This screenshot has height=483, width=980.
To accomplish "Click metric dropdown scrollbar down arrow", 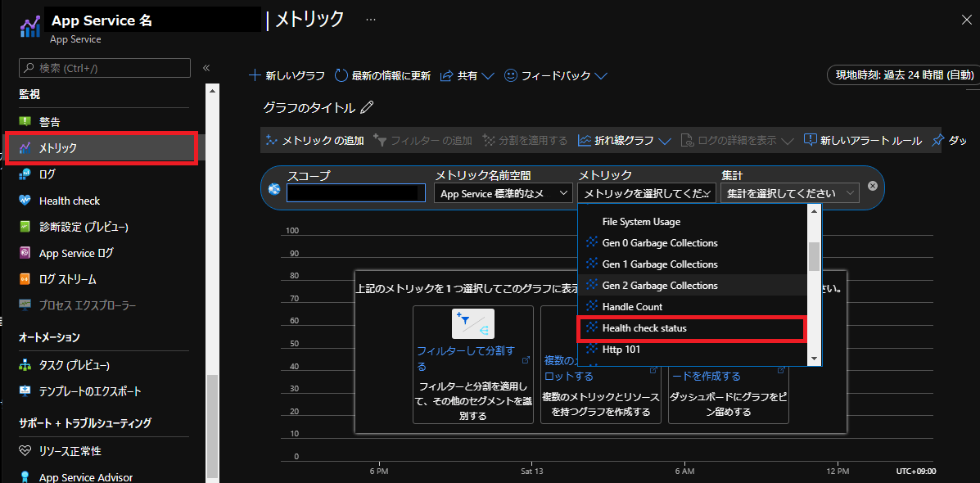I will tap(814, 359).
